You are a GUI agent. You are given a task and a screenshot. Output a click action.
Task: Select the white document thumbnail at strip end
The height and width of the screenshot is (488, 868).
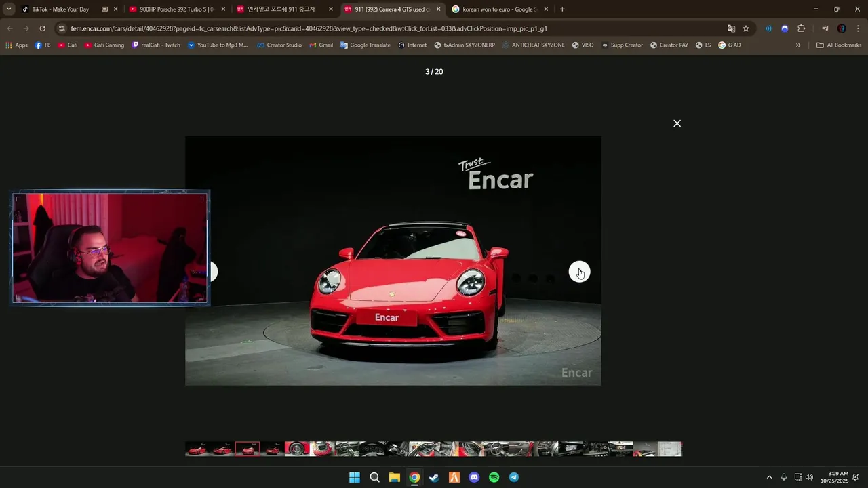(x=669, y=449)
